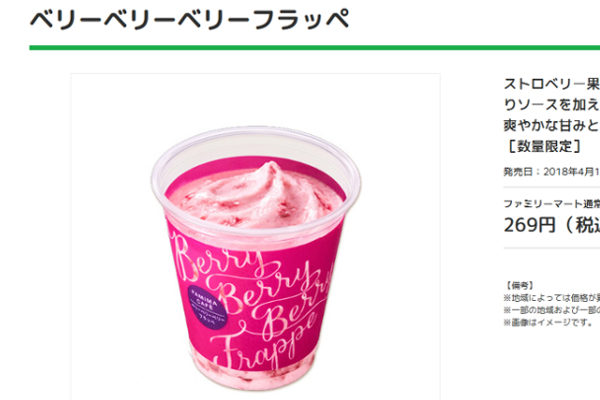Select the 爽やかな甘みと description line
This screenshot has height=400, width=600.
click(x=551, y=125)
